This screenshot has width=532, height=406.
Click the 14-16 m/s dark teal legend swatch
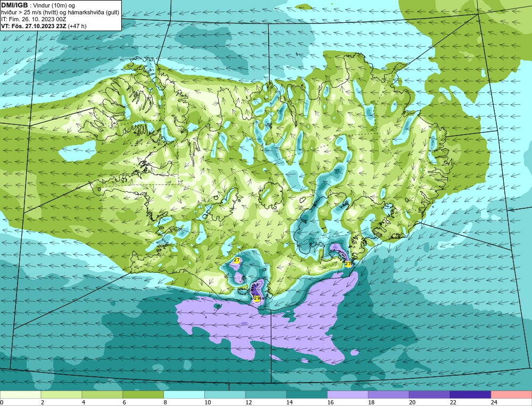(307, 395)
